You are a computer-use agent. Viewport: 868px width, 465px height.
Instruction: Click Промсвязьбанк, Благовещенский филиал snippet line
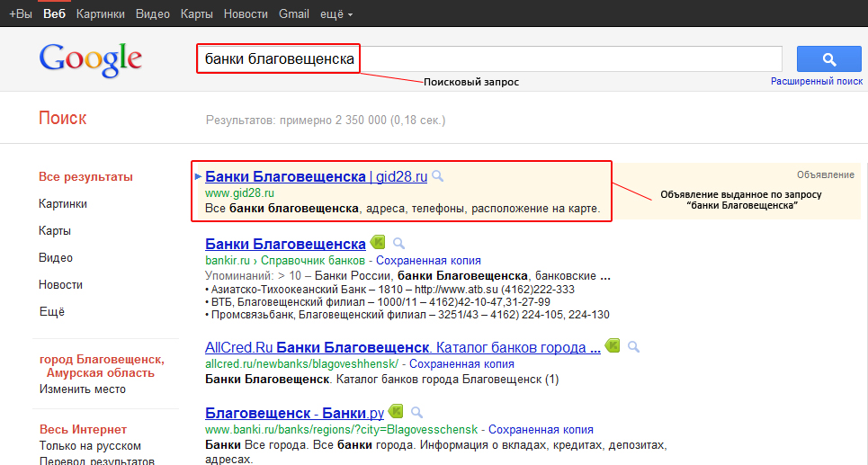coord(407,315)
